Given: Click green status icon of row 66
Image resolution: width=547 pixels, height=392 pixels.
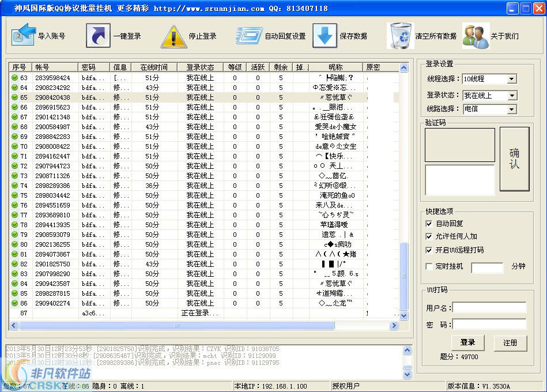Looking at the screenshot, I should pos(14,107).
